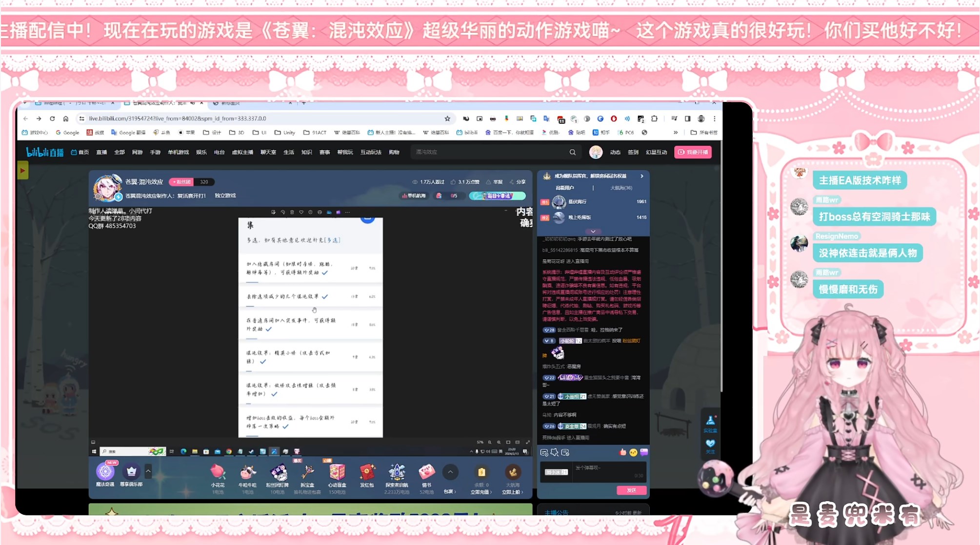Expand the high-energy users ranking list

click(593, 231)
